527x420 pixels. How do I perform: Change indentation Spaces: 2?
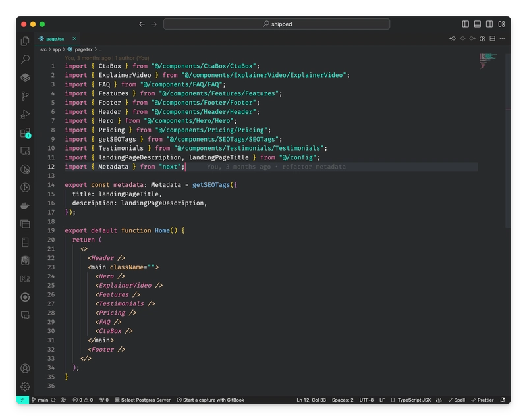pos(343,400)
